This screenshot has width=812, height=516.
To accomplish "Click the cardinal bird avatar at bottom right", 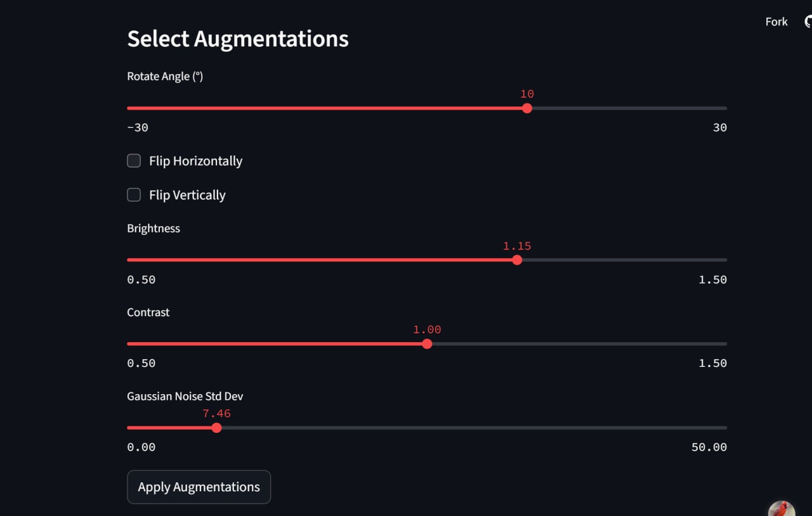I will [x=782, y=508].
